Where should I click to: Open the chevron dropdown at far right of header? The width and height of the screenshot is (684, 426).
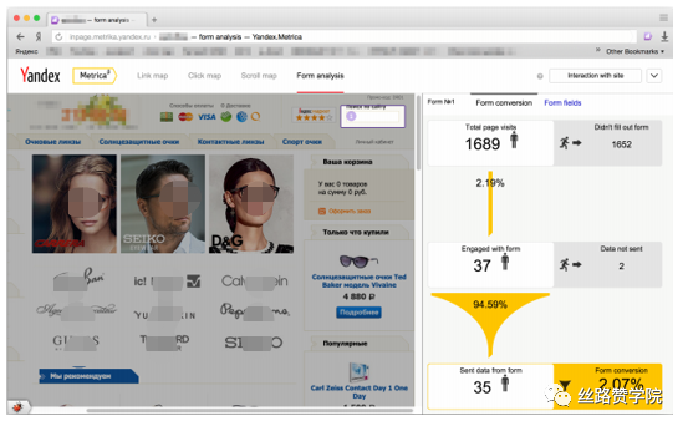click(655, 75)
